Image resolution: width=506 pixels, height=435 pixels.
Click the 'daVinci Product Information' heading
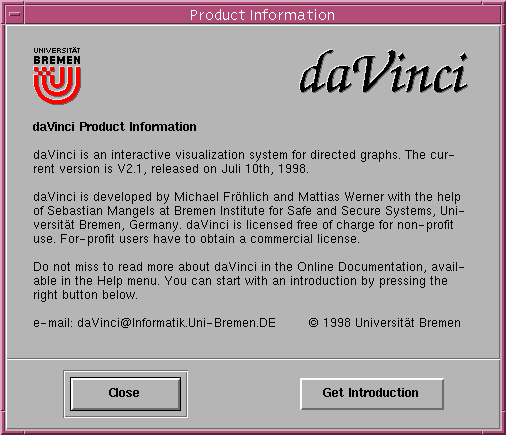tap(114, 127)
